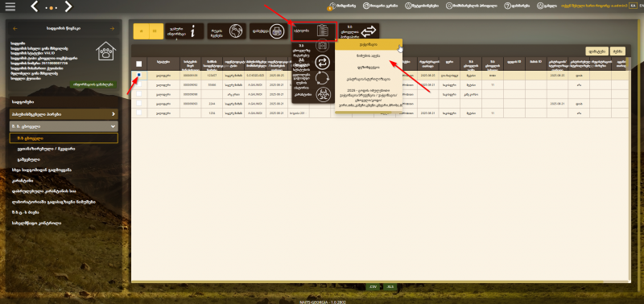The image size is (644, 304).
Task: Choose dropdown entry starting with 2025
Action: tap(369, 99)
